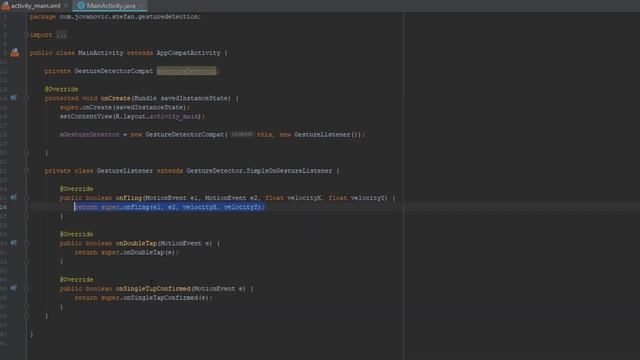Click the class gutter icon beside MainActivity
Image resolution: width=640 pixels, height=360 pixels.
(15, 53)
